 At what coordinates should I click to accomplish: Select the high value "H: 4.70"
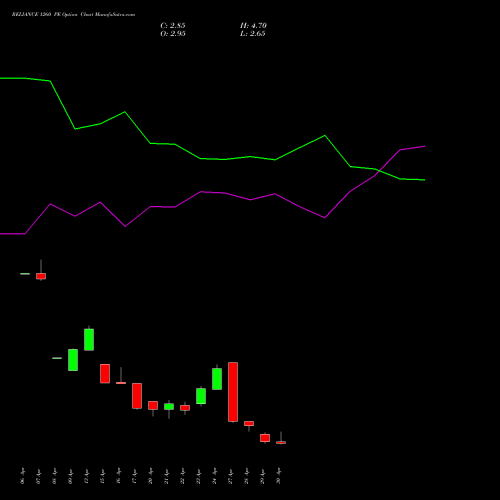coord(253,26)
